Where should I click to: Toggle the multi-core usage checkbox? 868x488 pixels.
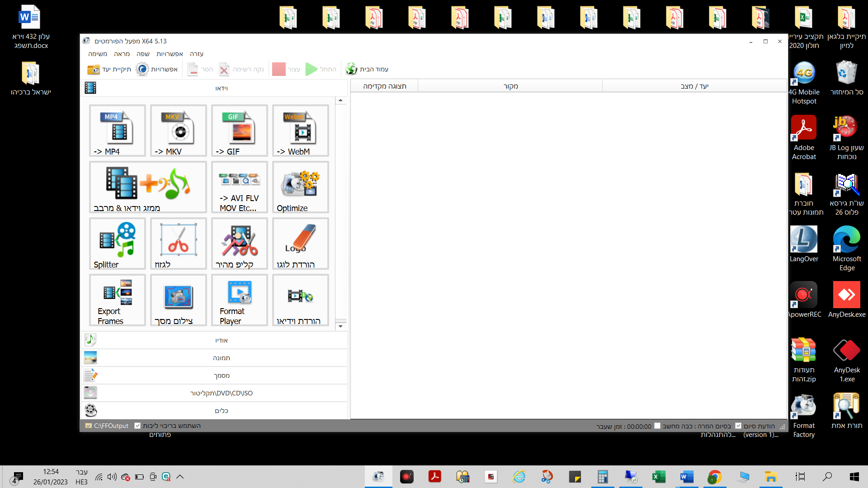tap(137, 426)
